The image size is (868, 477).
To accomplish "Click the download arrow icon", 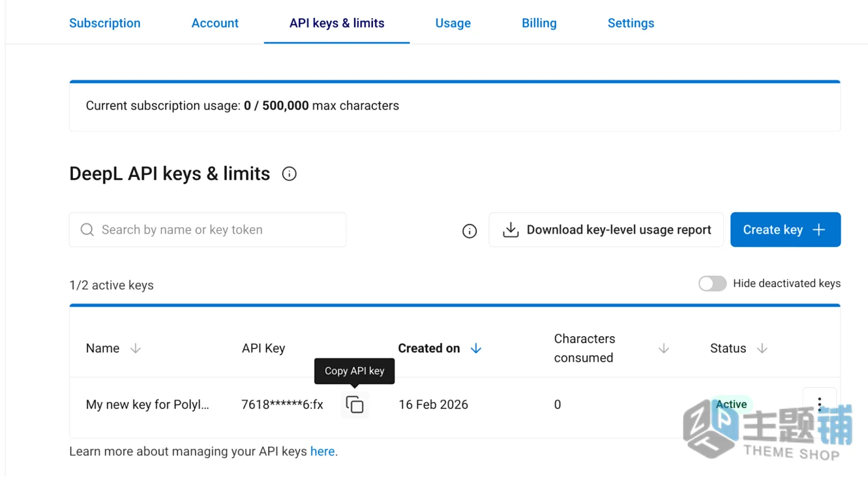I will tap(510, 229).
